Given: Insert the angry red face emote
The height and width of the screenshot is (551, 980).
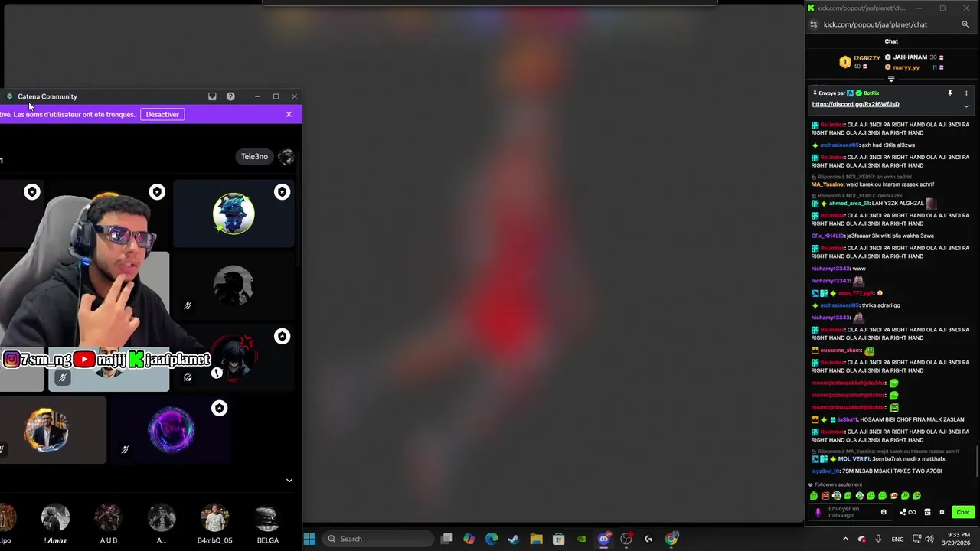Looking at the screenshot, I should click(825, 496).
